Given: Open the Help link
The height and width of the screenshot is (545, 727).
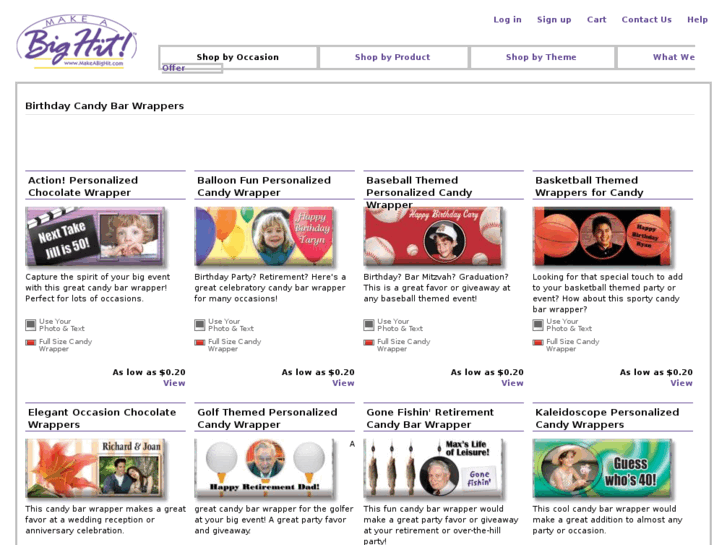Looking at the screenshot, I should pos(697,19).
